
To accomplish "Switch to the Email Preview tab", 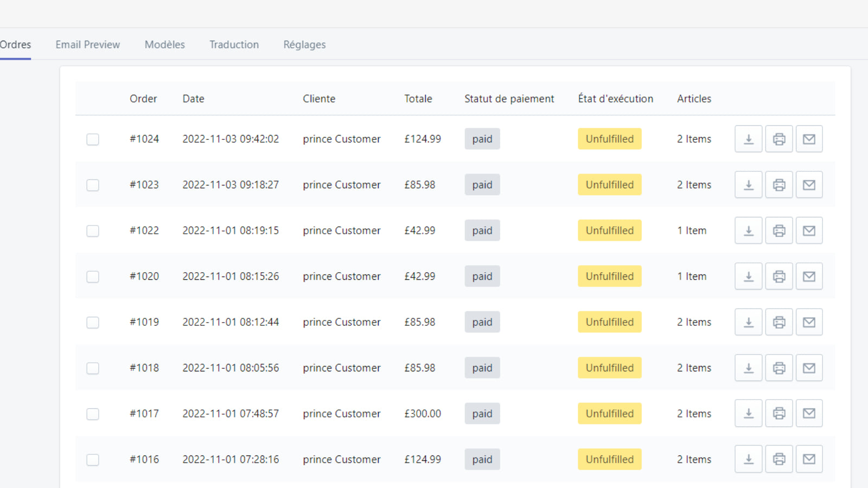I will [x=88, y=44].
